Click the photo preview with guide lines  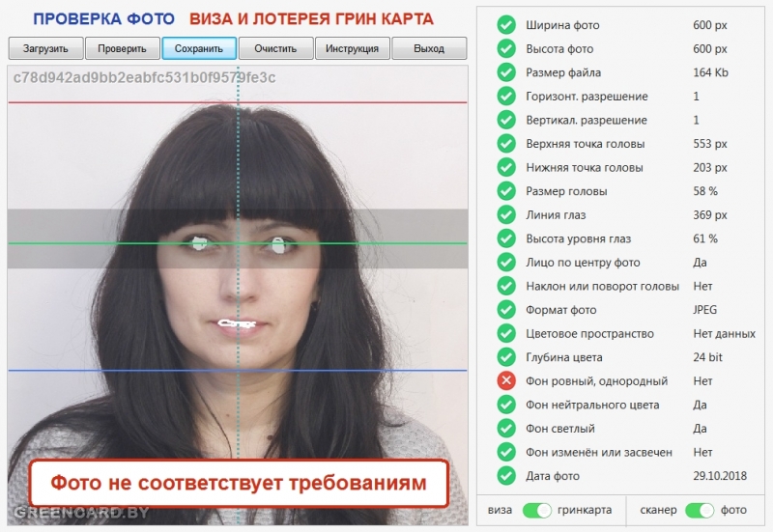pyautogui.click(x=238, y=295)
